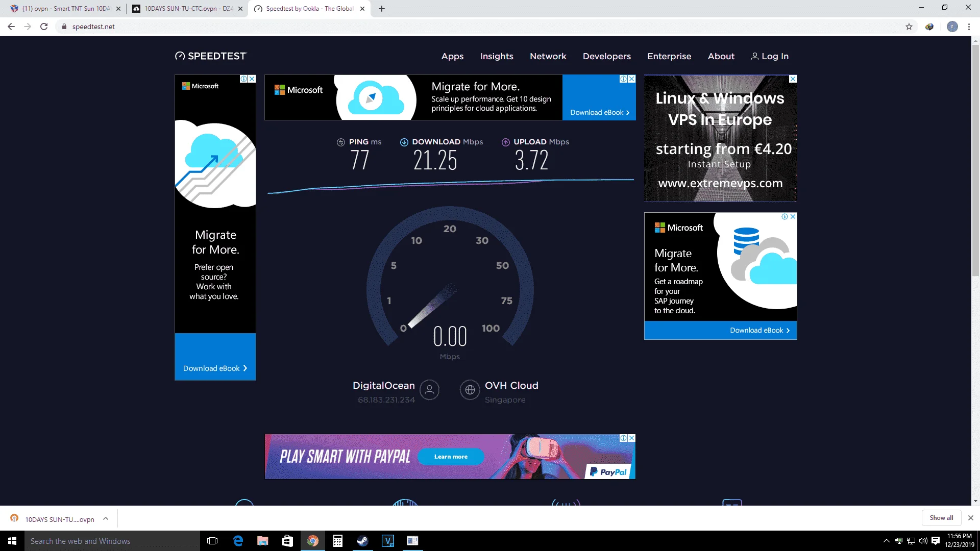
Task: Open the volume control in system tray
Action: coord(923,541)
